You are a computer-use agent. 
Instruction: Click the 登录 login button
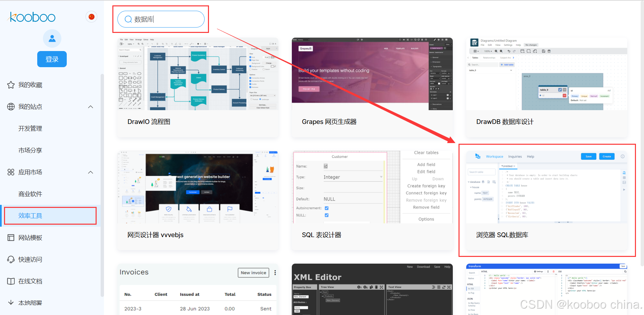coord(52,59)
